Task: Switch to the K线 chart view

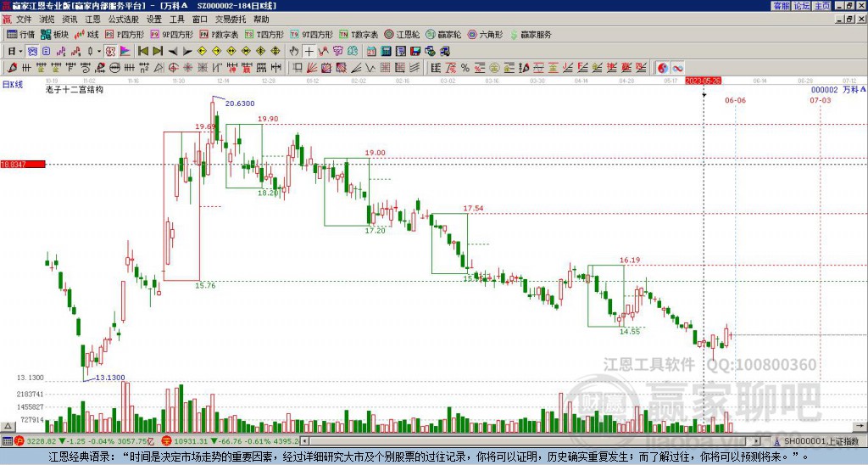Action: click(87, 34)
